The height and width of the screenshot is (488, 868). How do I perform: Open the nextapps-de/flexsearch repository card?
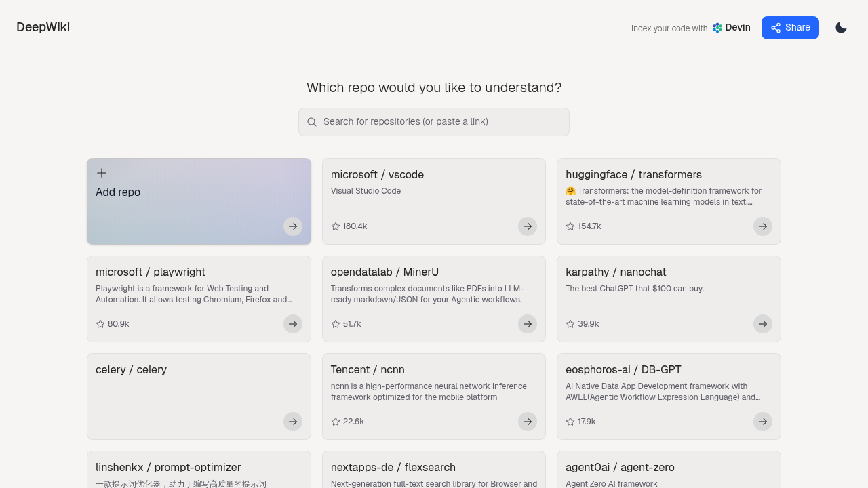tap(434, 468)
